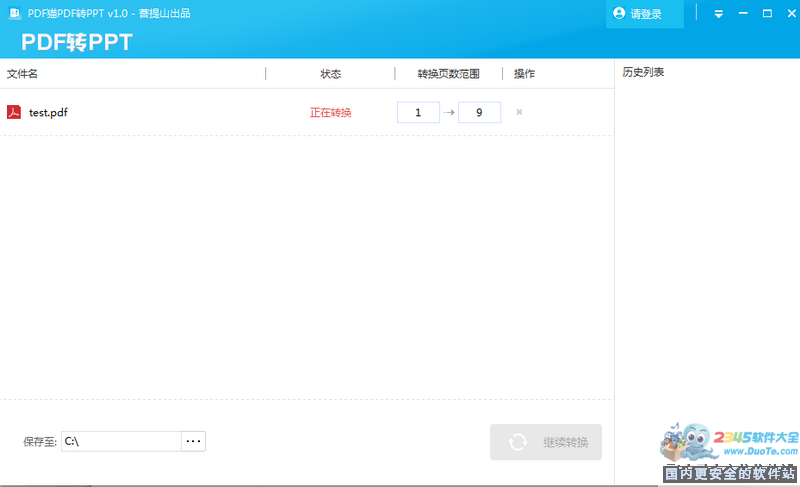Image resolution: width=800 pixels, height=487 pixels.
Task: Click the refresh arrows icon in 继续转换
Action: 518,442
